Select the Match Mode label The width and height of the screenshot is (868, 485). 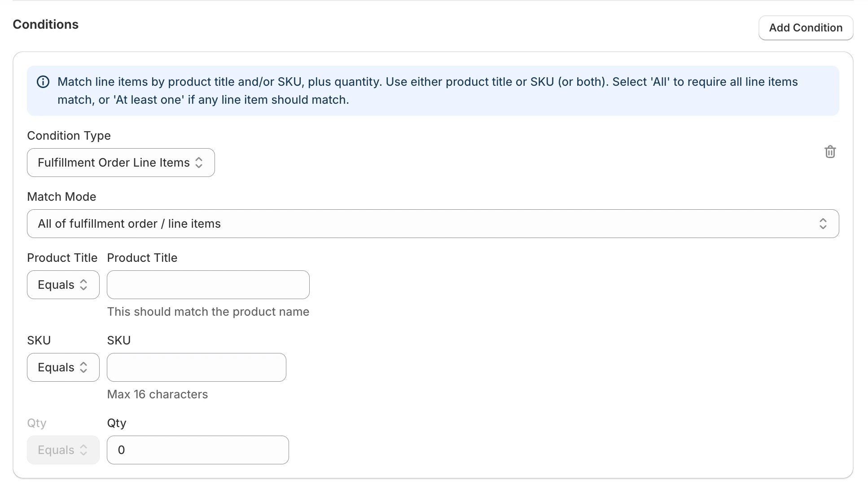[61, 197]
